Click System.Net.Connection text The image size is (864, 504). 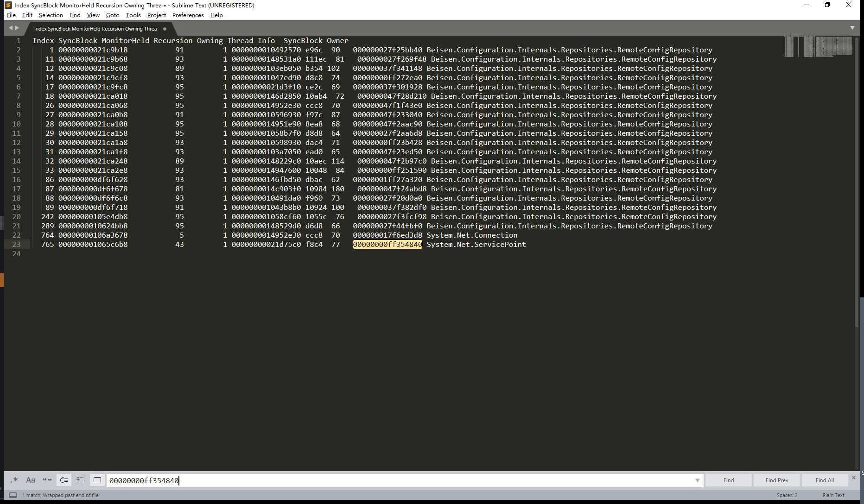(x=472, y=235)
